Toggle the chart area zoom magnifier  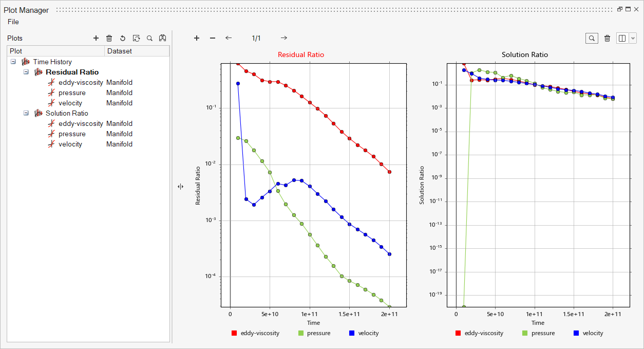(592, 38)
